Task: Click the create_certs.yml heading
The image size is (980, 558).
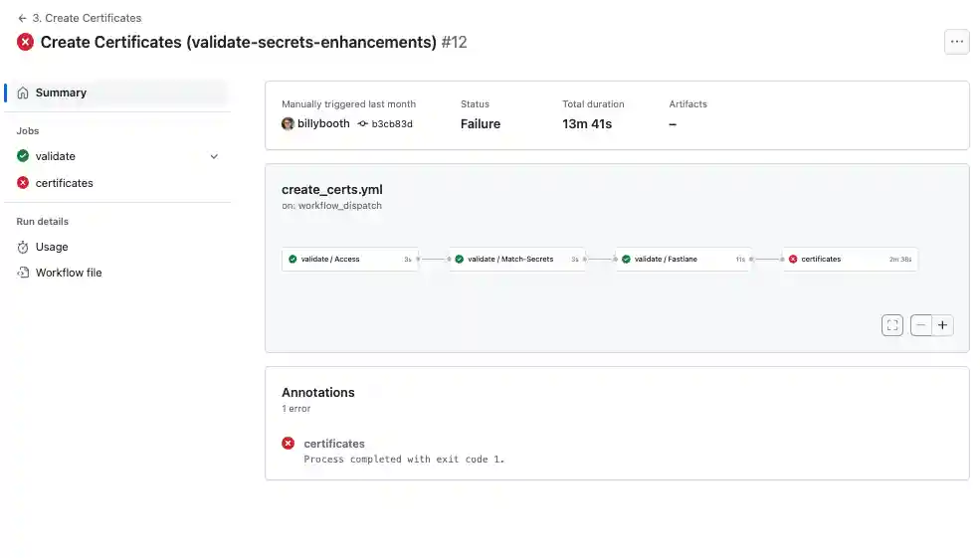Action: point(332,189)
